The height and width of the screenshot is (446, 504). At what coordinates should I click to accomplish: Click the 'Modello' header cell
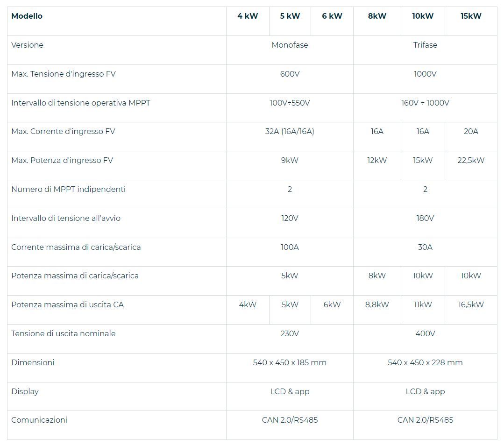pos(27,16)
